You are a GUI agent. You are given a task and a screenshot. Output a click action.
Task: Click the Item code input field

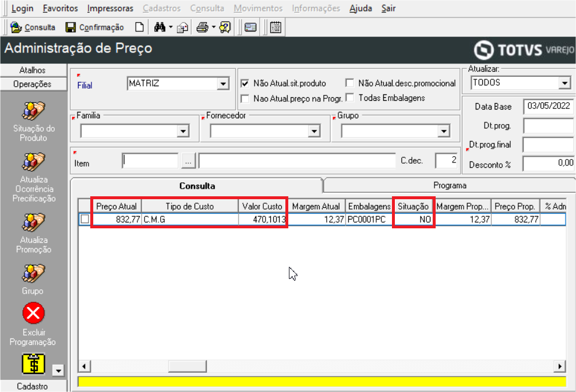pos(150,161)
